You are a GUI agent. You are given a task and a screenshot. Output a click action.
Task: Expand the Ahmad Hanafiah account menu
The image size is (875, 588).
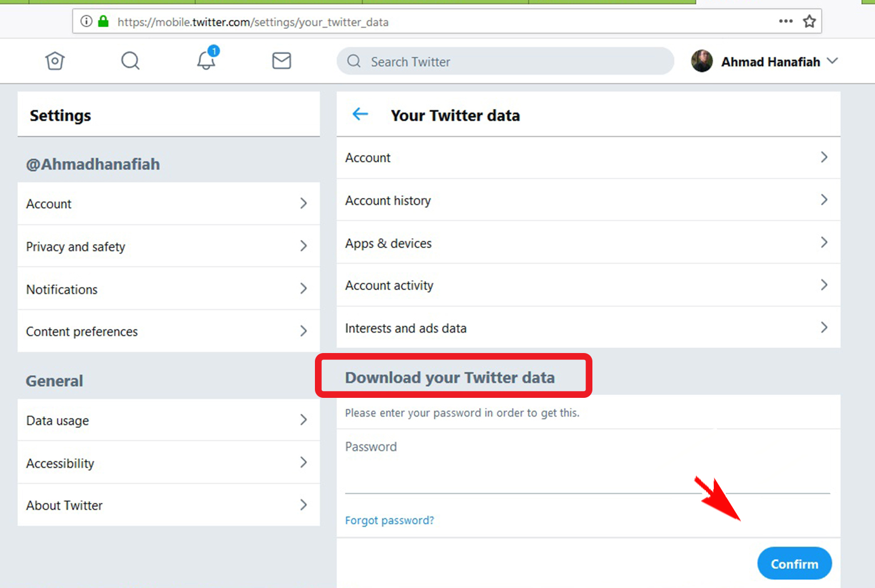point(832,61)
